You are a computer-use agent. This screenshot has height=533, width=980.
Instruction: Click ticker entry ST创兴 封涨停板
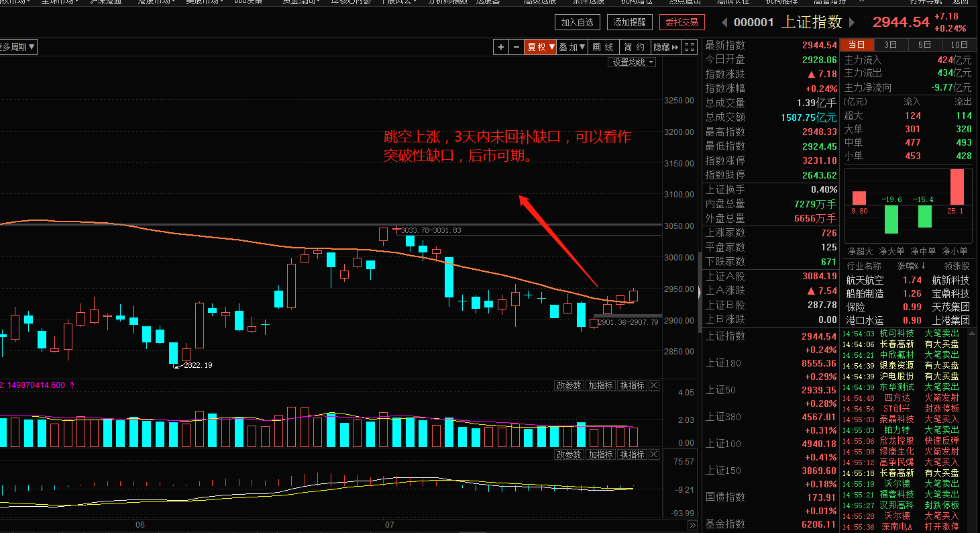click(901, 408)
